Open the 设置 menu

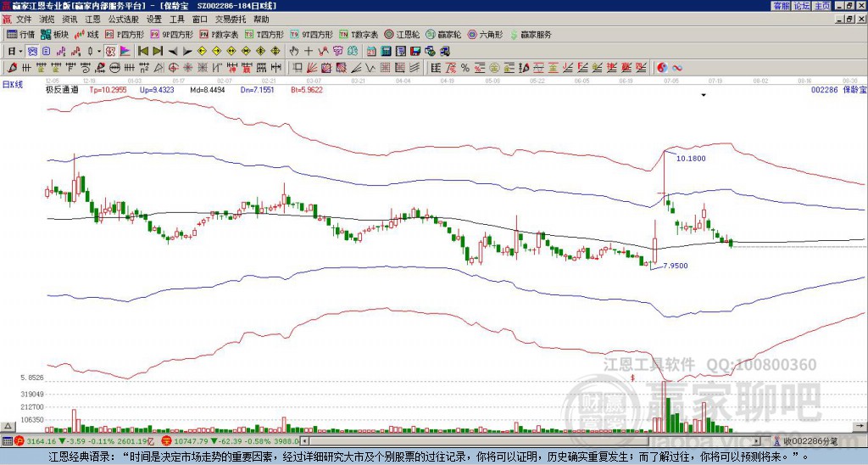tap(154, 20)
